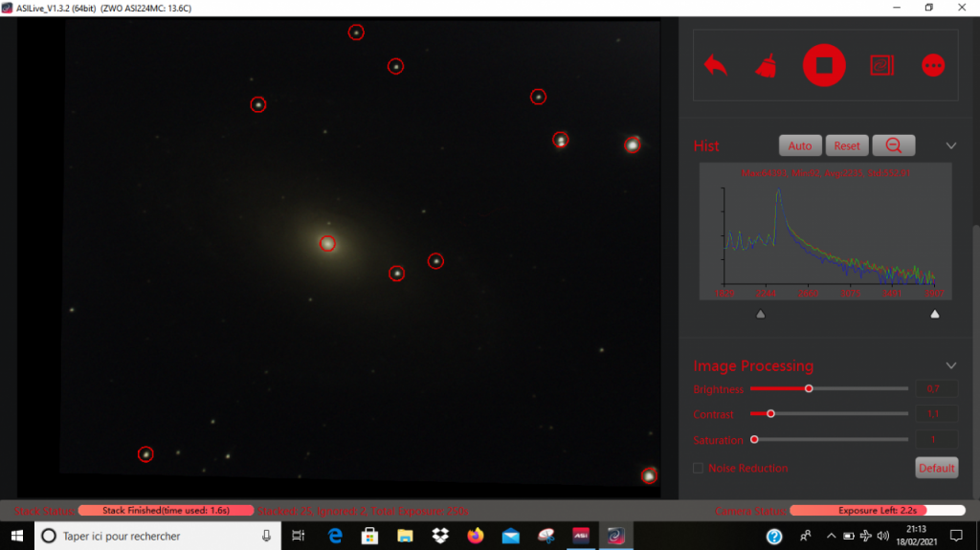Click the galaxy frame icon
Screen dimensions: 980x550
[881, 66]
